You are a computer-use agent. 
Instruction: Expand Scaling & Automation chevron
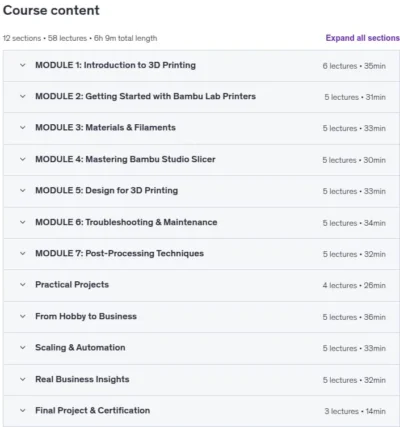tap(22, 348)
